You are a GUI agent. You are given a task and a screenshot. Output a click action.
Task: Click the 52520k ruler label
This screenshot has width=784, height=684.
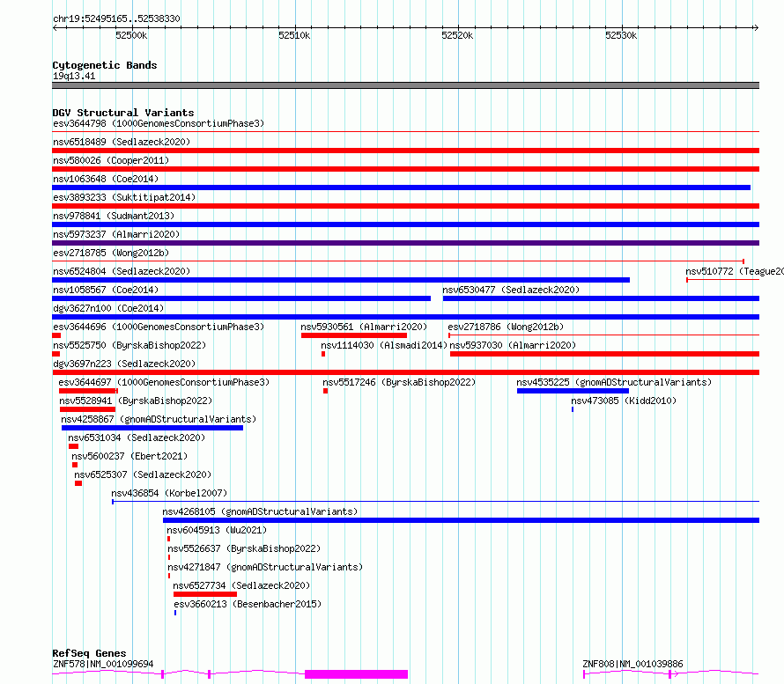click(457, 35)
